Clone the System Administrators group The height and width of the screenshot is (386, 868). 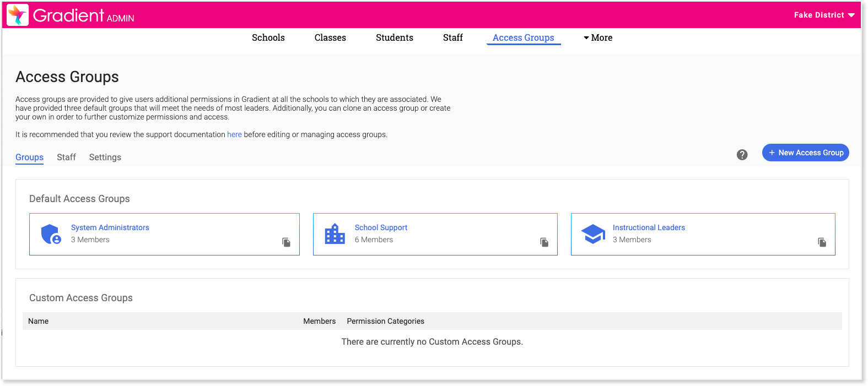286,242
